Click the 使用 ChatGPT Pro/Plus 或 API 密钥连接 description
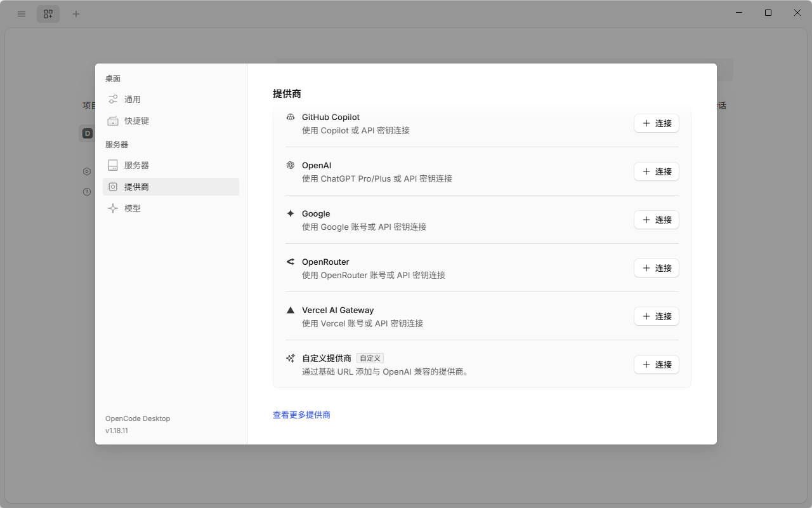Screen dimensions: 812x508 click(377, 178)
